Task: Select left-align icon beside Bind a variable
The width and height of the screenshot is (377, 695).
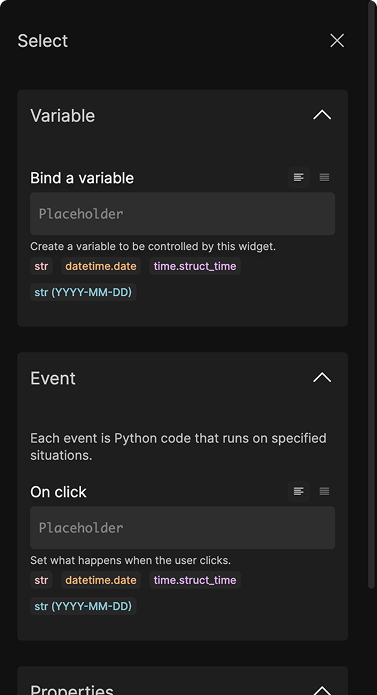Action: 299,178
